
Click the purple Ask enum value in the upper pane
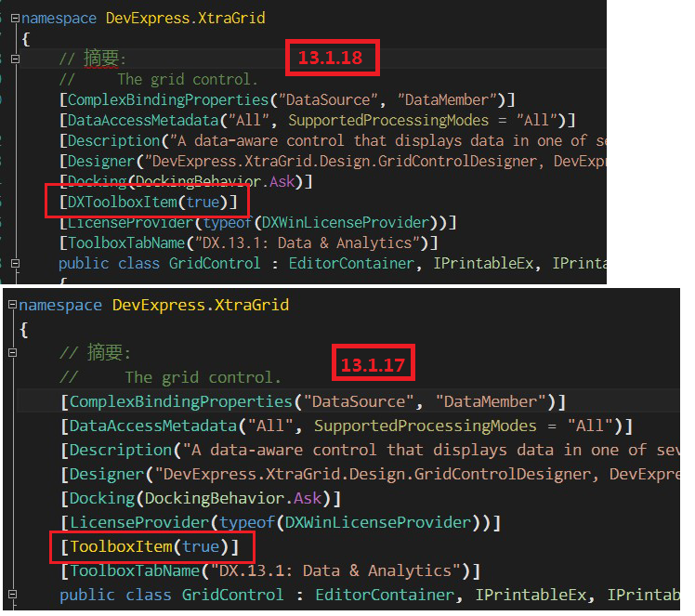pyautogui.click(x=282, y=182)
